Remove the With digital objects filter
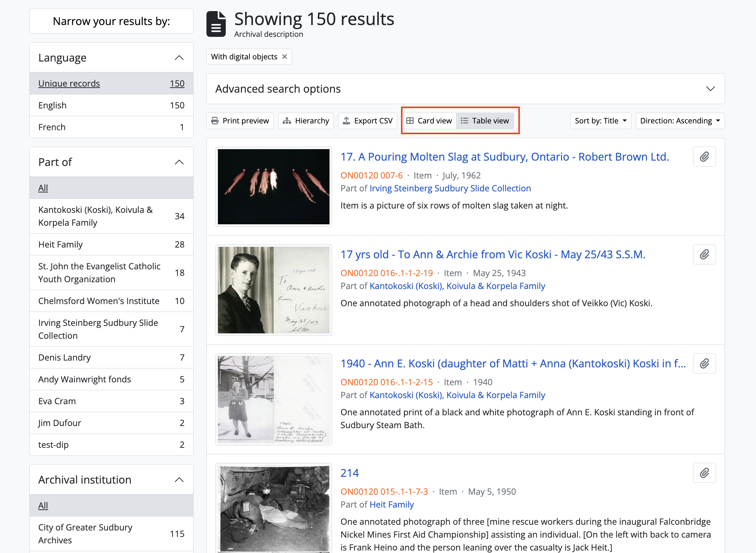Screen dimensions: 756x553 click(284, 57)
